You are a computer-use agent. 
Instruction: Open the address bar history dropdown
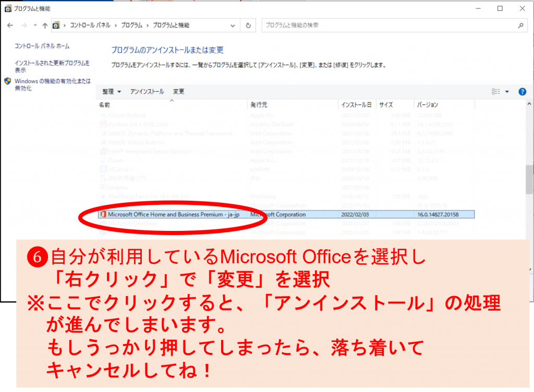point(233,26)
